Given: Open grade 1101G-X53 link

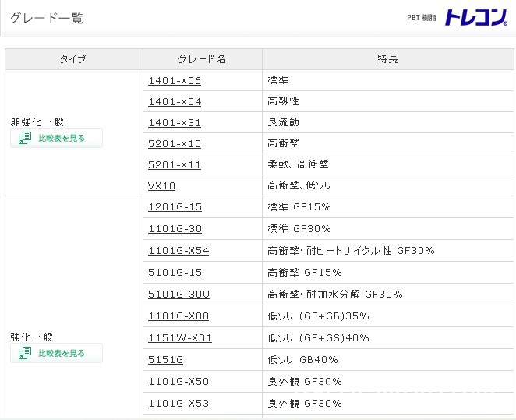Looking at the screenshot, I should 178,403.
